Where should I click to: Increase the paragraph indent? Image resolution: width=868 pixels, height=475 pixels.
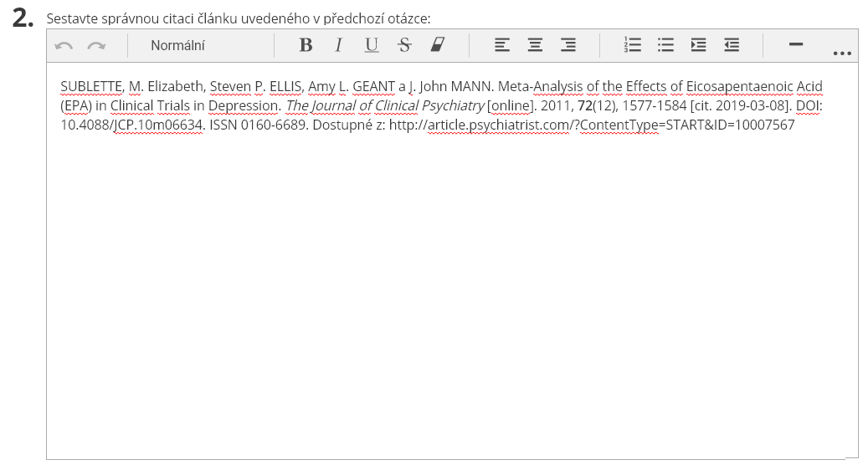click(x=698, y=46)
